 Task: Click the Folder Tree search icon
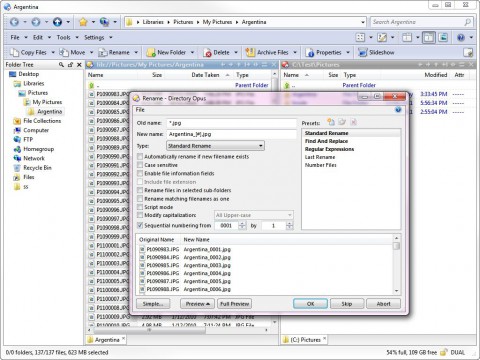61,65
